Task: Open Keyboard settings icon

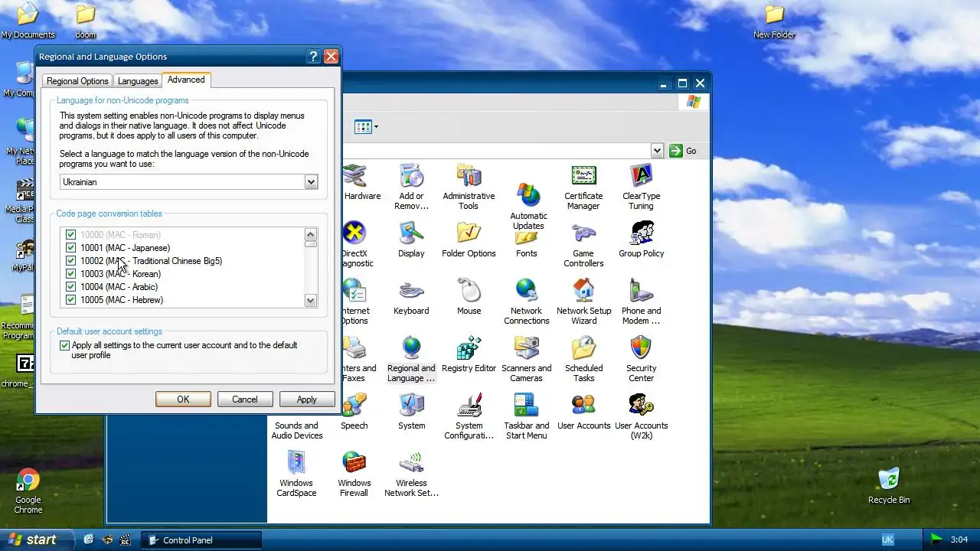Action: pos(411,297)
